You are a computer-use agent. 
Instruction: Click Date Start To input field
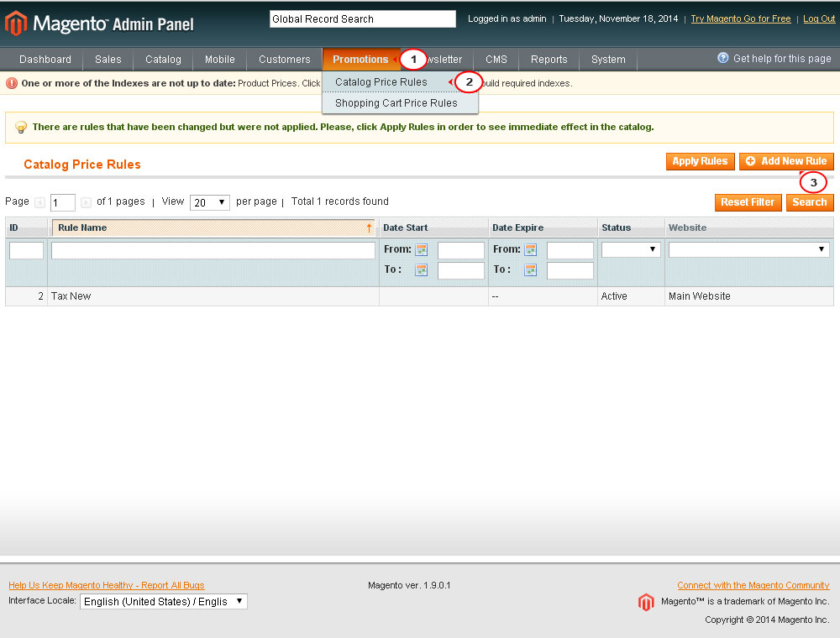click(x=460, y=271)
